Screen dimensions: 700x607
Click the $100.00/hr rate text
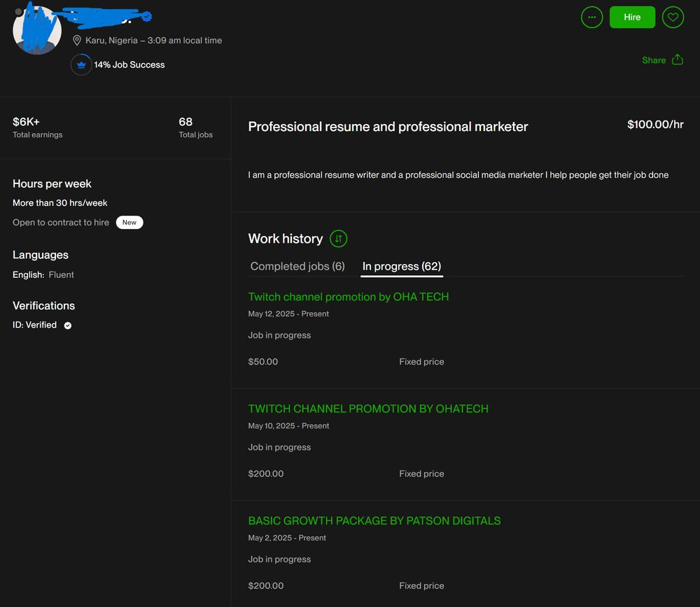coord(656,124)
